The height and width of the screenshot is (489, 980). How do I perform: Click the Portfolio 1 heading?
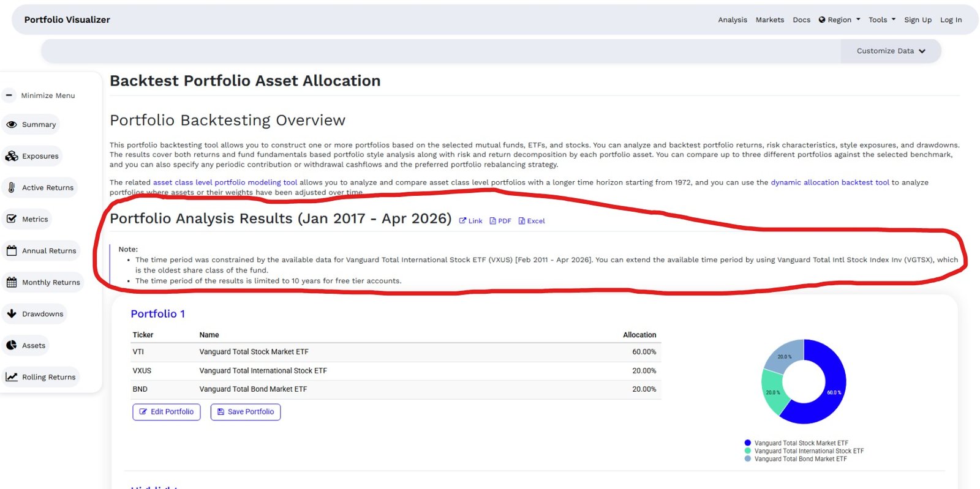point(157,314)
